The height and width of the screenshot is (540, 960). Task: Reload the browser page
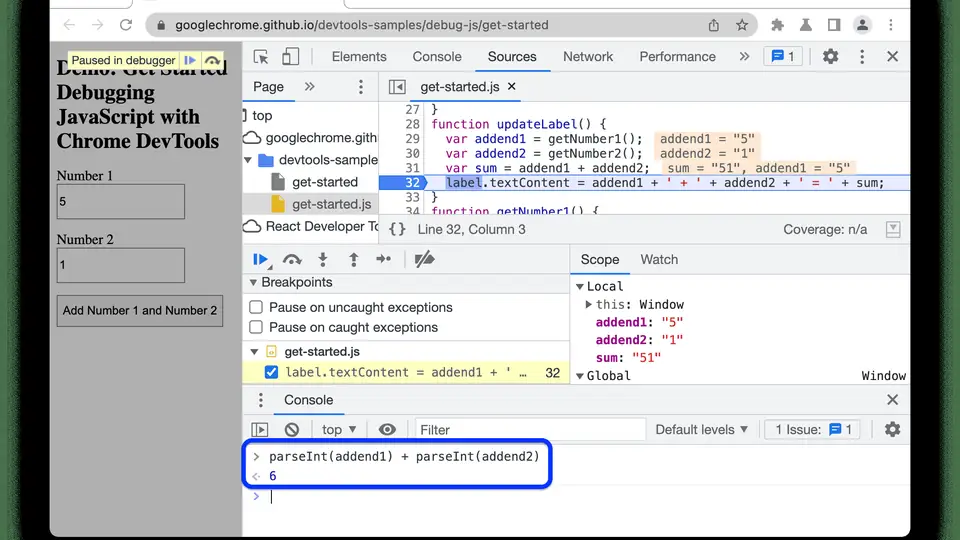(x=126, y=25)
